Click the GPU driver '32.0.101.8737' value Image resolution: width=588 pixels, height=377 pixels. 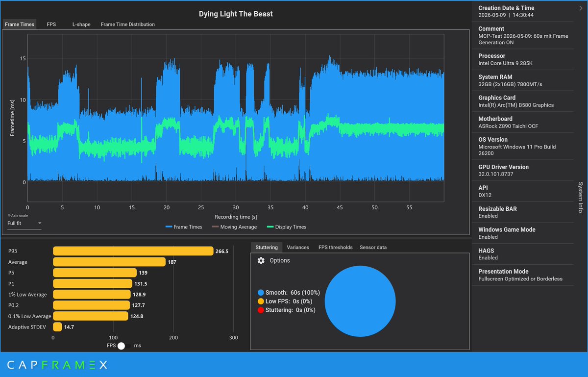tap(497, 174)
